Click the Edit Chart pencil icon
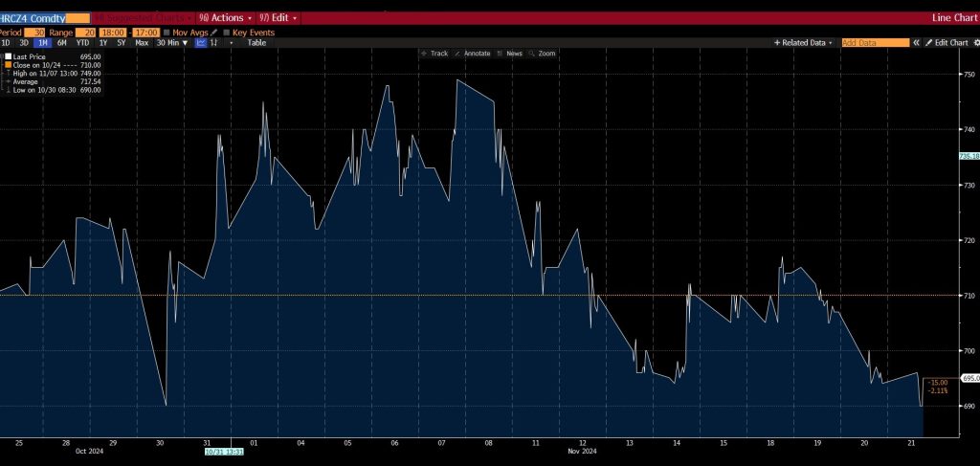This screenshot has height=466, width=980. [948, 43]
